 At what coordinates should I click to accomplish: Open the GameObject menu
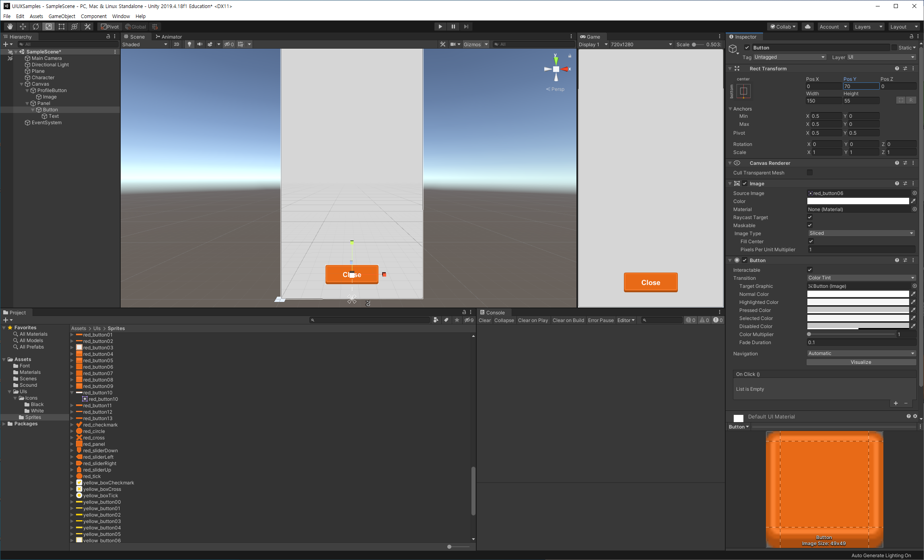tap(62, 16)
